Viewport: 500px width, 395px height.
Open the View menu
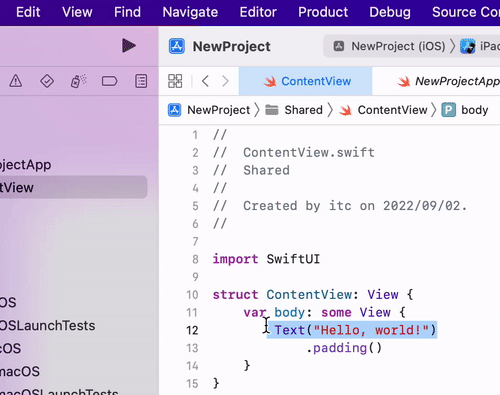point(77,12)
